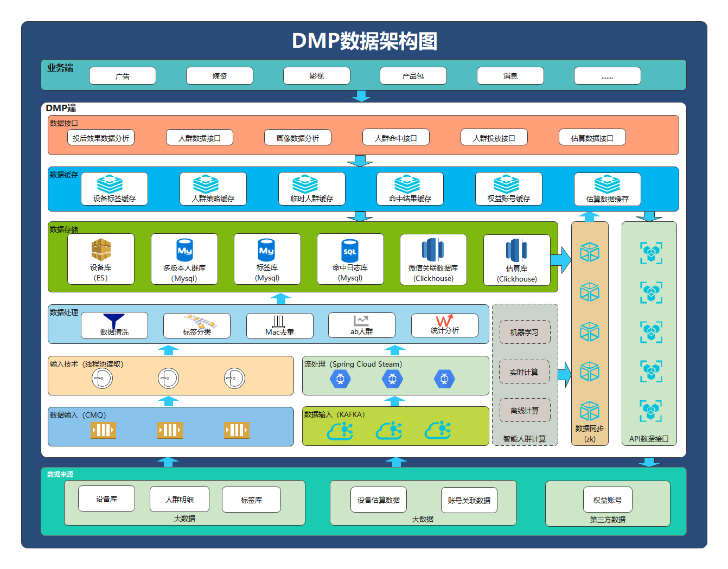Click the 投后效果数据分析 interface box
Viewport: 728px width, 569px height.
coord(101,138)
